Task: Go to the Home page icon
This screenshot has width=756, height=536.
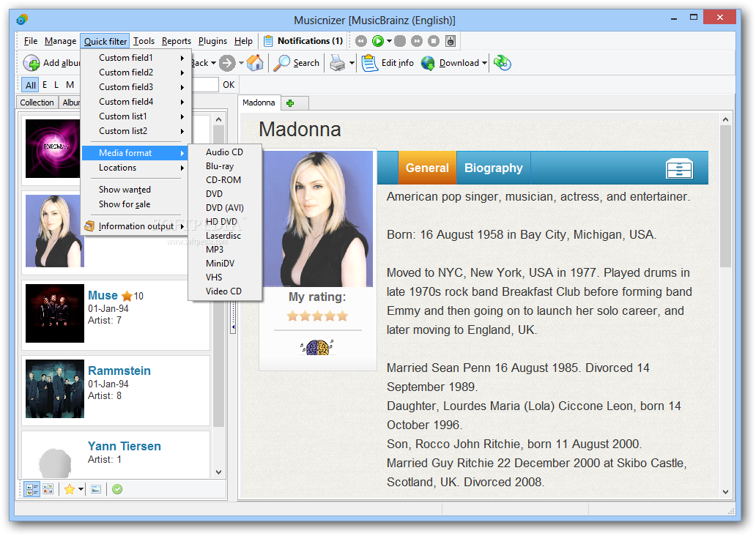Action: [x=255, y=63]
